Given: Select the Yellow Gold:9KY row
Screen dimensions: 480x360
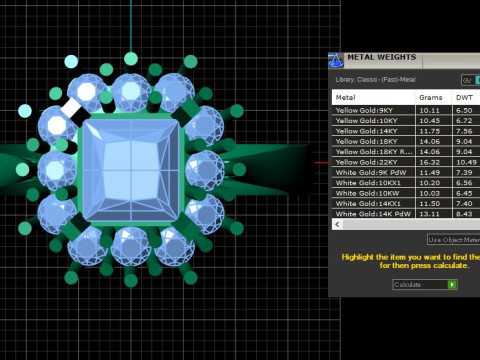Looking at the screenshot, I should coord(406,110).
